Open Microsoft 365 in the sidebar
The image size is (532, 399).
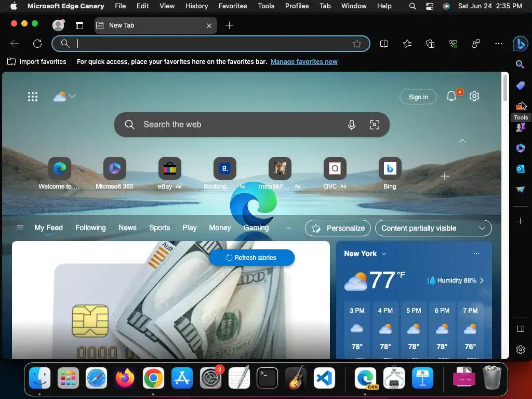click(x=520, y=148)
